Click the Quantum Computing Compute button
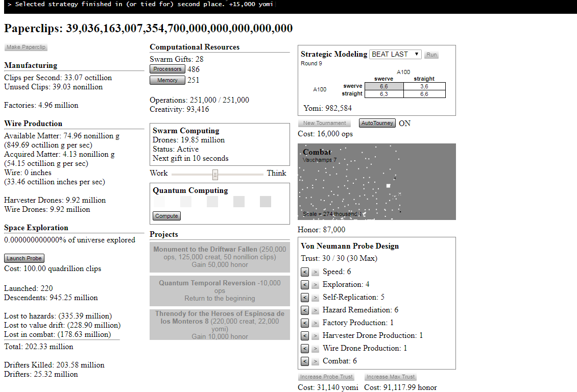577x392 pixels. pos(166,216)
